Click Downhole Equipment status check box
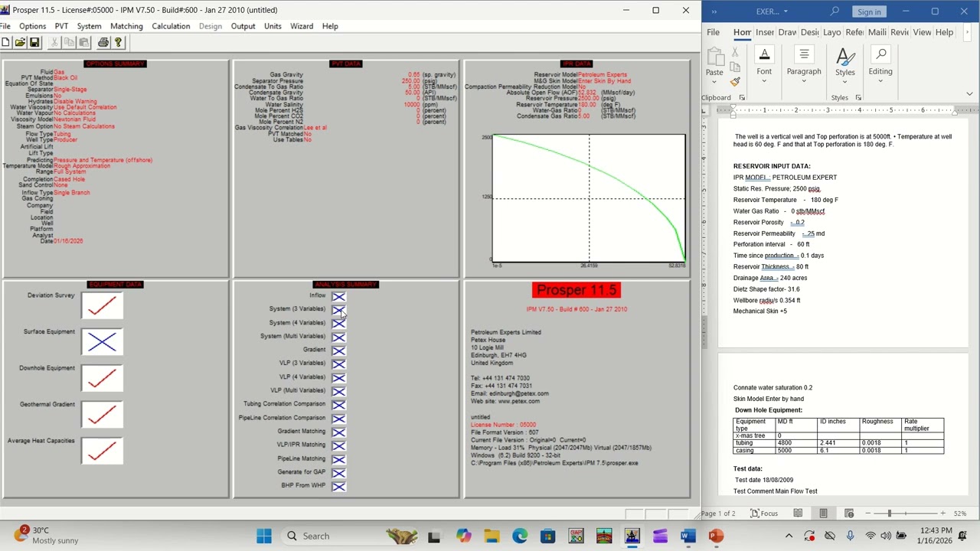The width and height of the screenshot is (980, 551). tap(102, 379)
